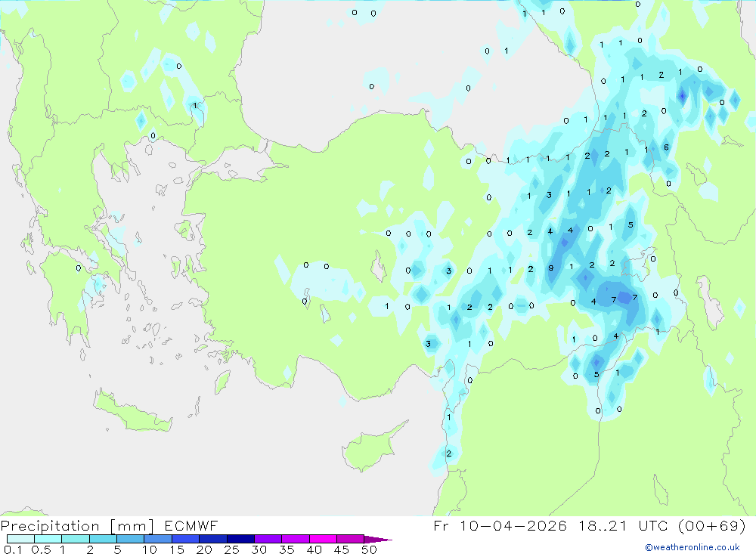Viewport: 756px width, 554px height.
Task: Select the legend swatch between 30 and 35
Action: 268,539
